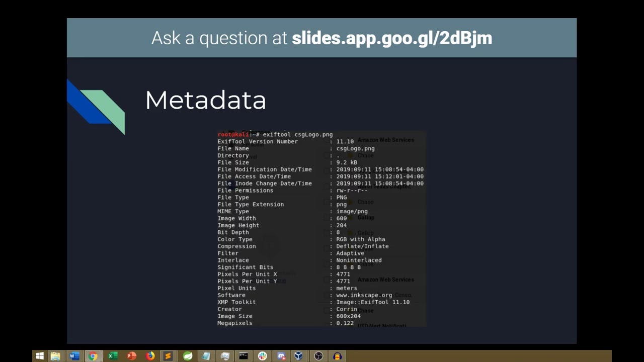Click the Pixel Units value "meters"

pyautogui.click(x=347, y=288)
